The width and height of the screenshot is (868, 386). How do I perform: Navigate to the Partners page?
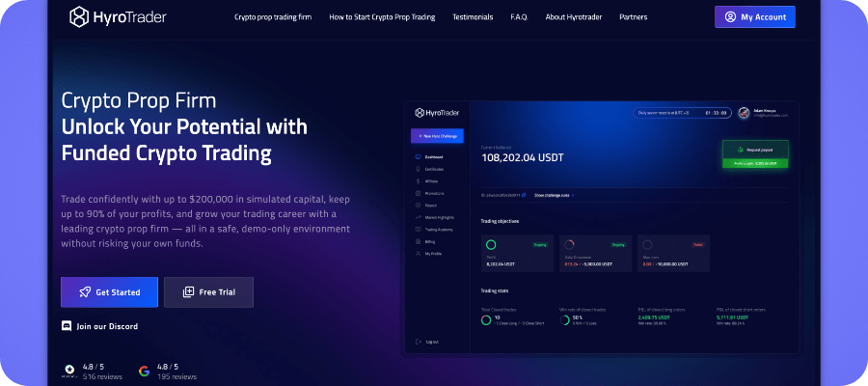pyautogui.click(x=634, y=17)
